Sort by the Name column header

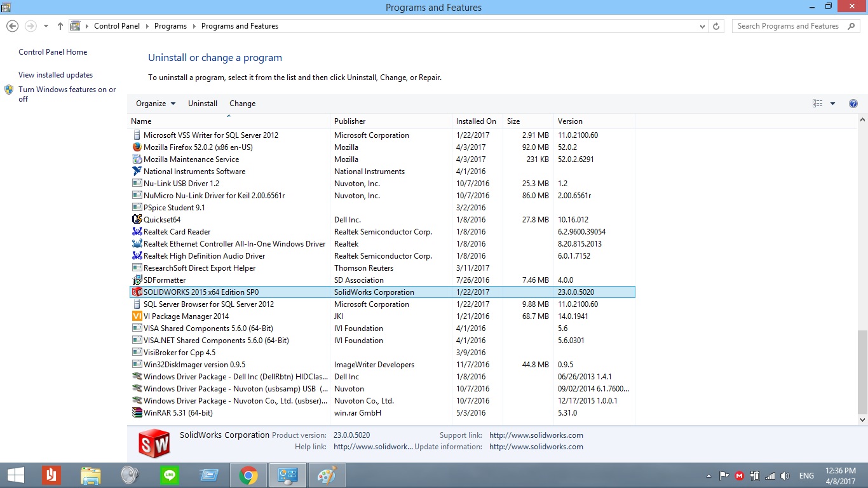229,121
